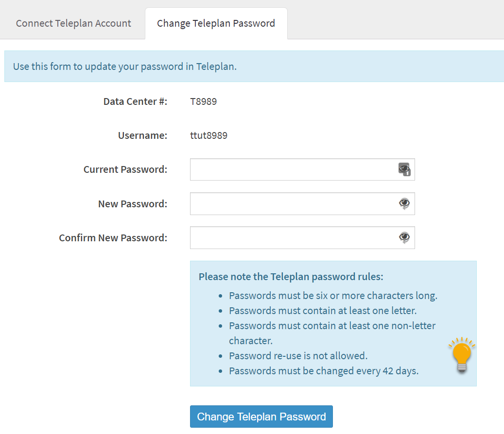Click rule 'Passwords must be changed every 42 days'
Viewport: 504px width, 434px height.
(324, 371)
